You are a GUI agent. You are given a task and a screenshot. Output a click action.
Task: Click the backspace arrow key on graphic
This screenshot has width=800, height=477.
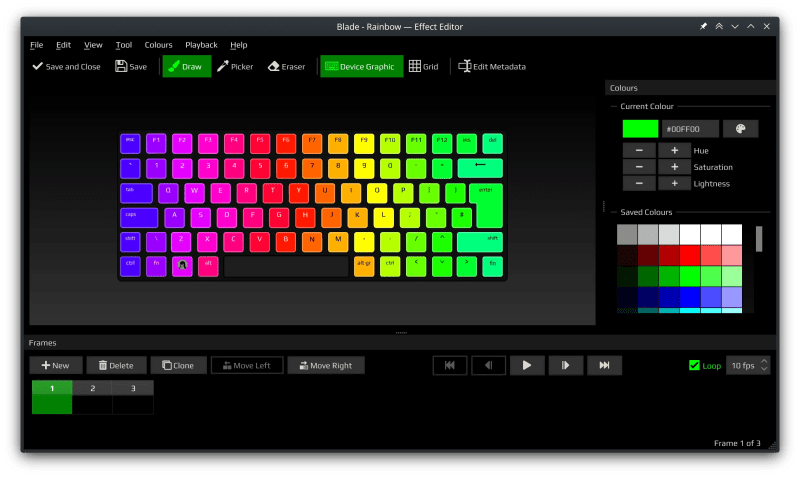[x=480, y=168]
